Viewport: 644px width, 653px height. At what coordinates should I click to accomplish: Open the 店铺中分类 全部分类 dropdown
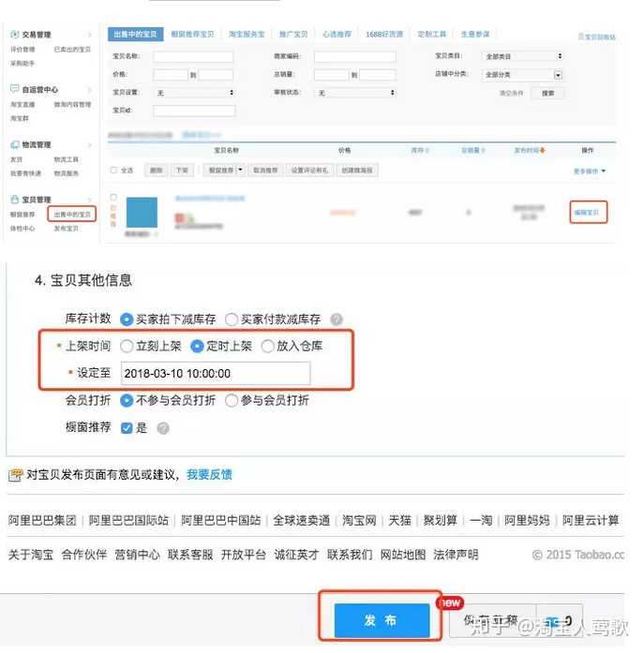522,75
